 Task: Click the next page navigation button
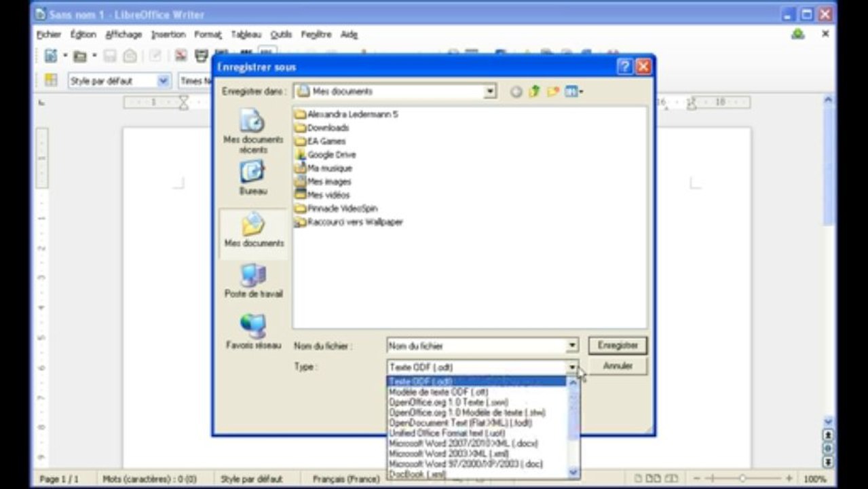pos(828,462)
